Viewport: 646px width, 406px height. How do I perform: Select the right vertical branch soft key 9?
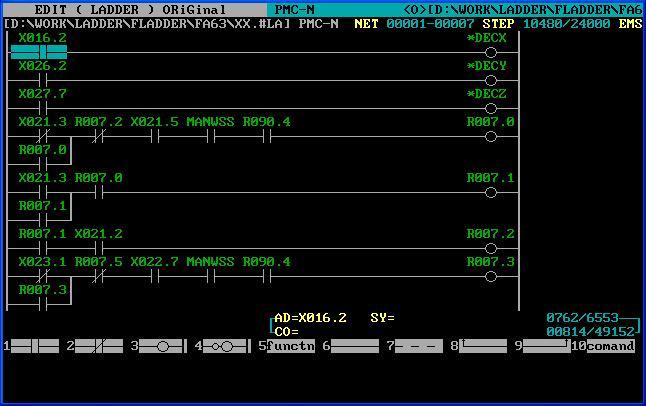[x=547, y=346]
